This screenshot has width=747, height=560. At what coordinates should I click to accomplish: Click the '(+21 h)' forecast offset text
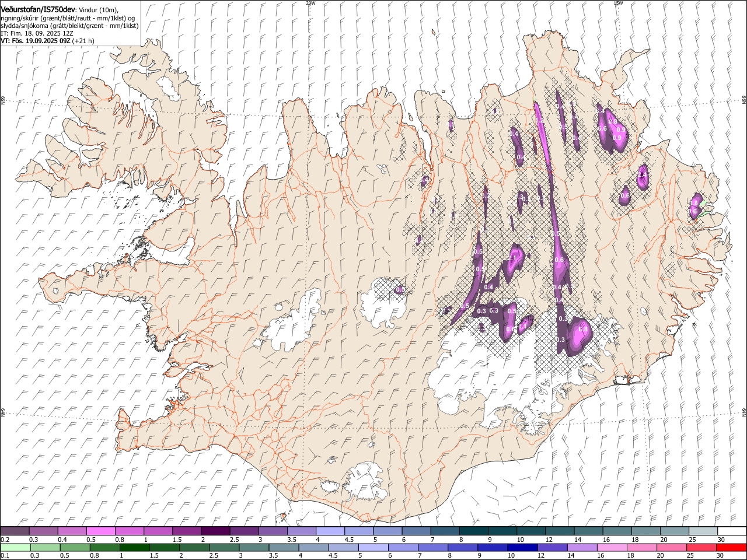coord(83,41)
